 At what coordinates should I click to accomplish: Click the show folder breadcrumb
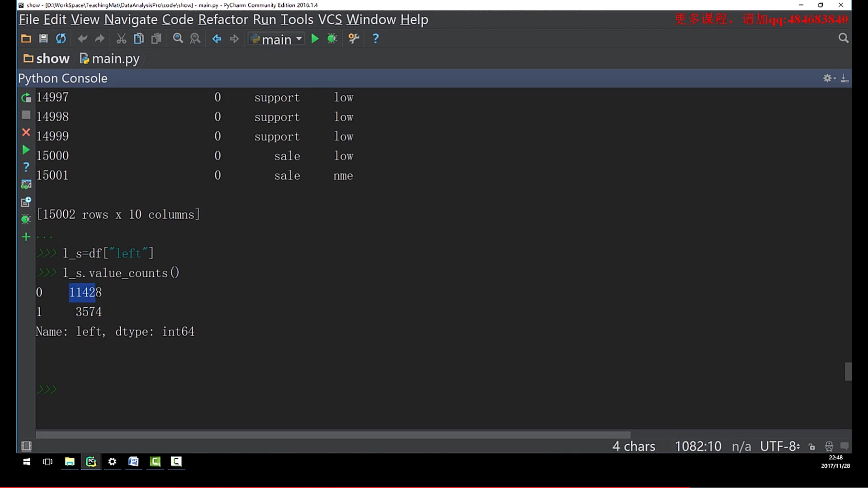tap(47, 59)
